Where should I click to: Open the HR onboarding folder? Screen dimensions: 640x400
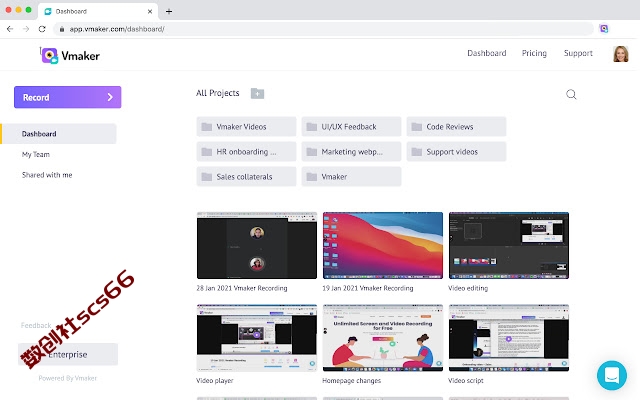point(246,151)
